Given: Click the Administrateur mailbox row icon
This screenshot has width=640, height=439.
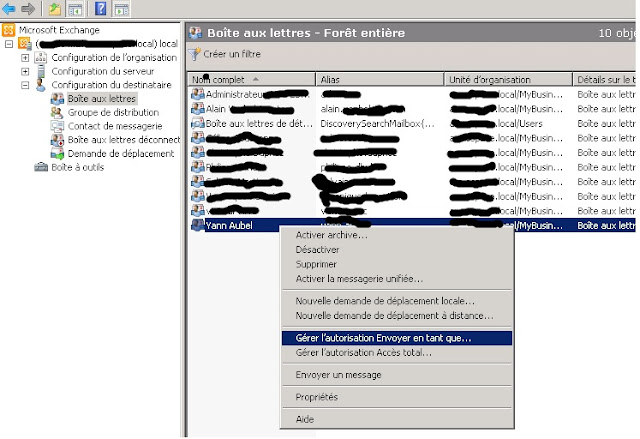Looking at the screenshot, I should point(198,94).
